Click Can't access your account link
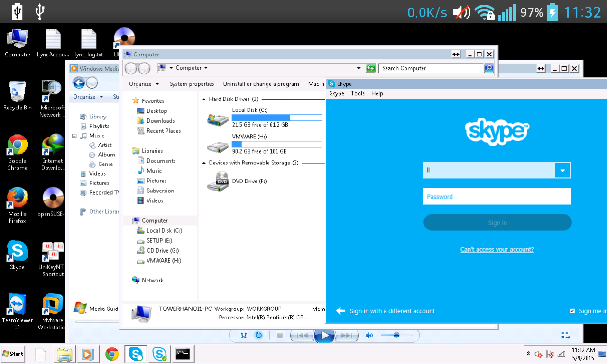Image resolution: width=607 pixels, height=364 pixels. [x=497, y=249]
